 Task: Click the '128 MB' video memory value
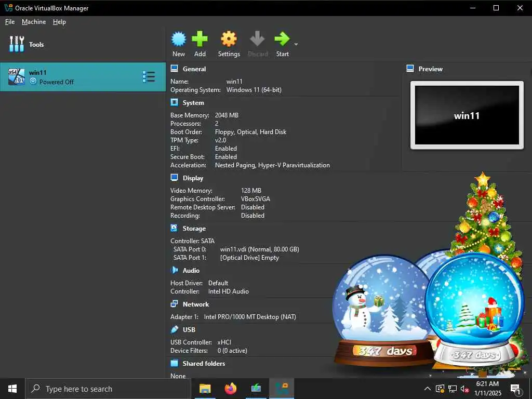[x=251, y=191]
